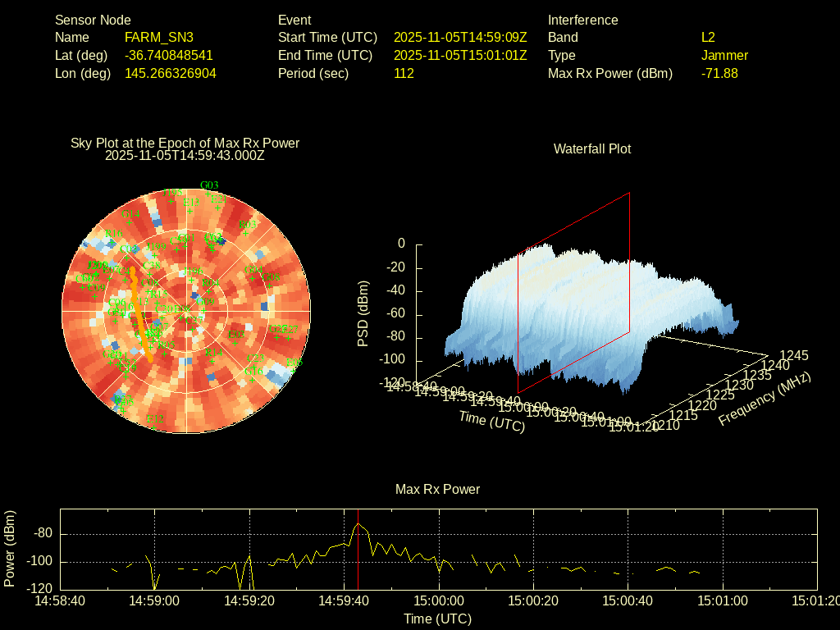Click the interference Type value Jammer
Screen dimensions: 840x630
[x=724, y=55]
